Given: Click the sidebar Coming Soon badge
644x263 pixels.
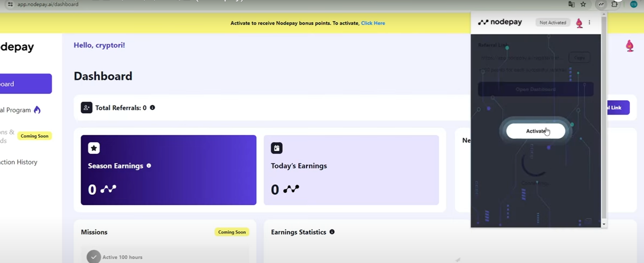Looking at the screenshot, I should click(x=34, y=136).
